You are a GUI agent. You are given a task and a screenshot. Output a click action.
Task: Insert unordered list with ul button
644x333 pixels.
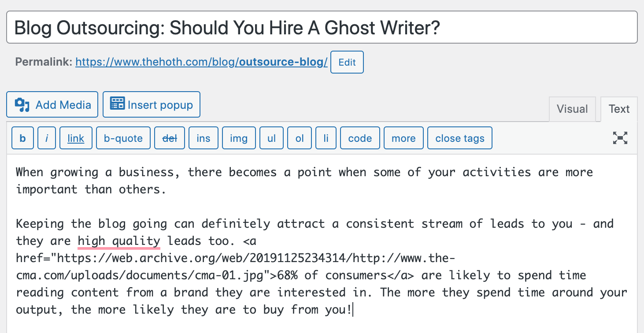(x=271, y=138)
